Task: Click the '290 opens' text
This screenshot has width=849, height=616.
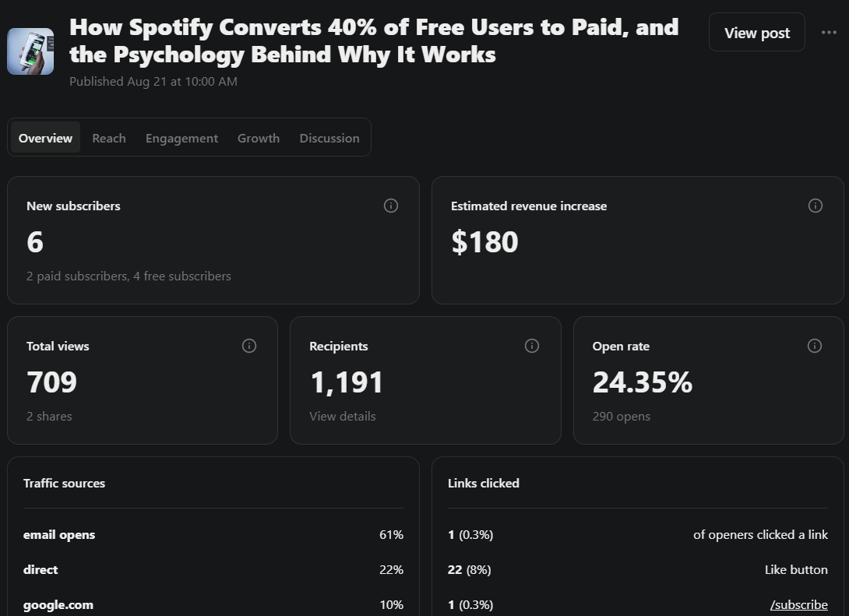Action: (621, 417)
